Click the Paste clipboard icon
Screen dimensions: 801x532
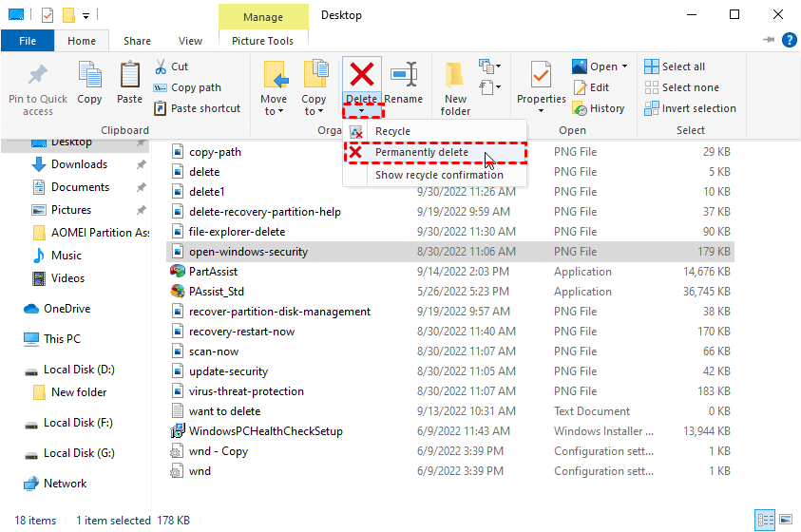129,75
